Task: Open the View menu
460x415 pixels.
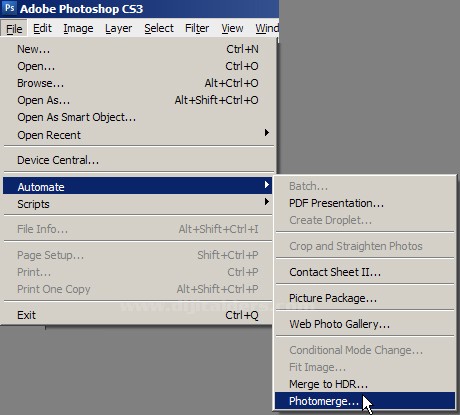Action: point(232,28)
